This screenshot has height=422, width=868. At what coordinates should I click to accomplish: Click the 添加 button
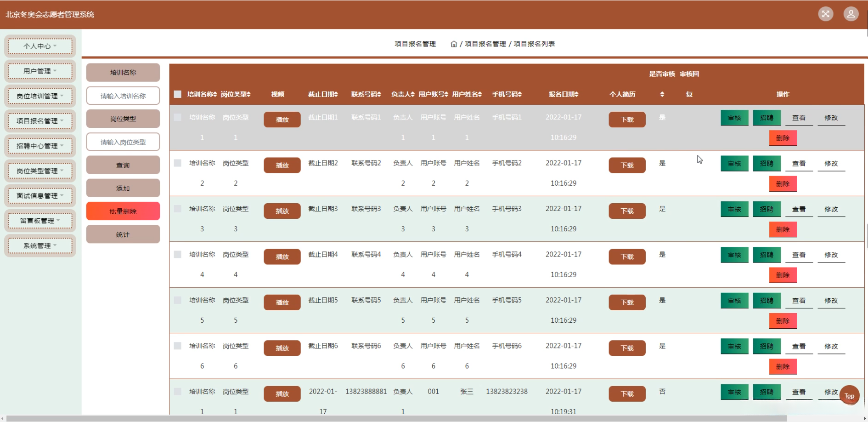point(123,188)
